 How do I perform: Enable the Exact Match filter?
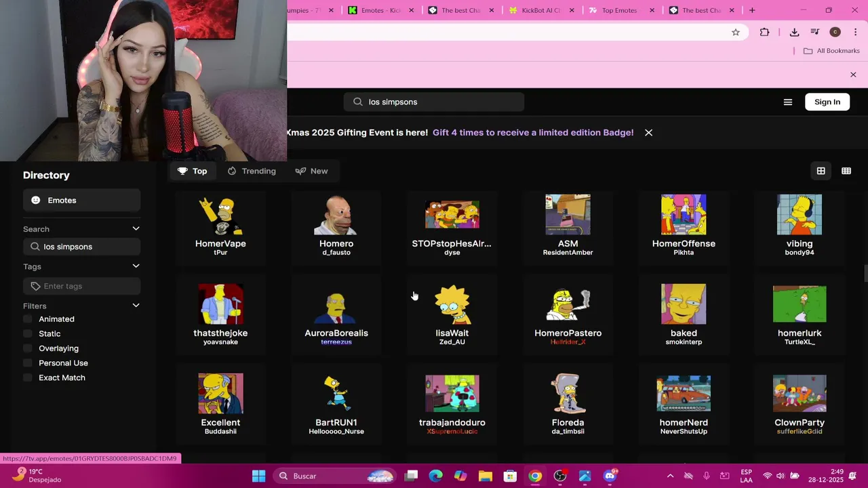(x=28, y=378)
